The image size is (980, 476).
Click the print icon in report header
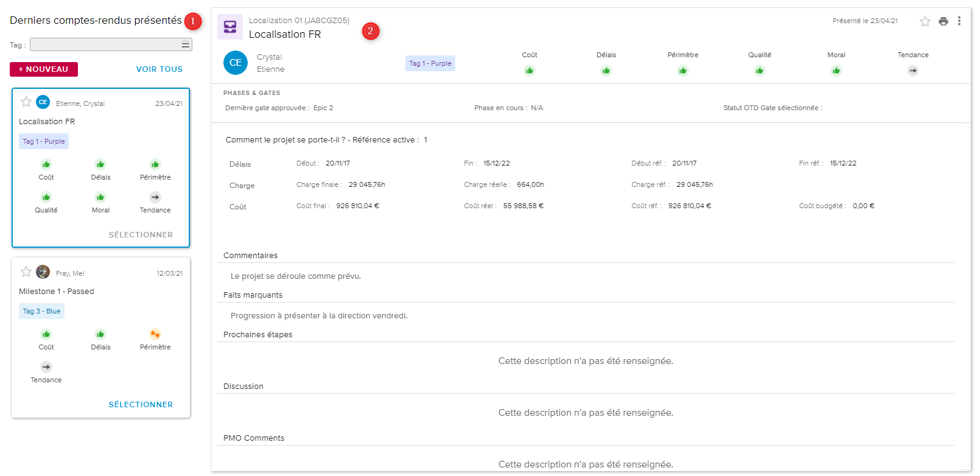pyautogui.click(x=943, y=21)
